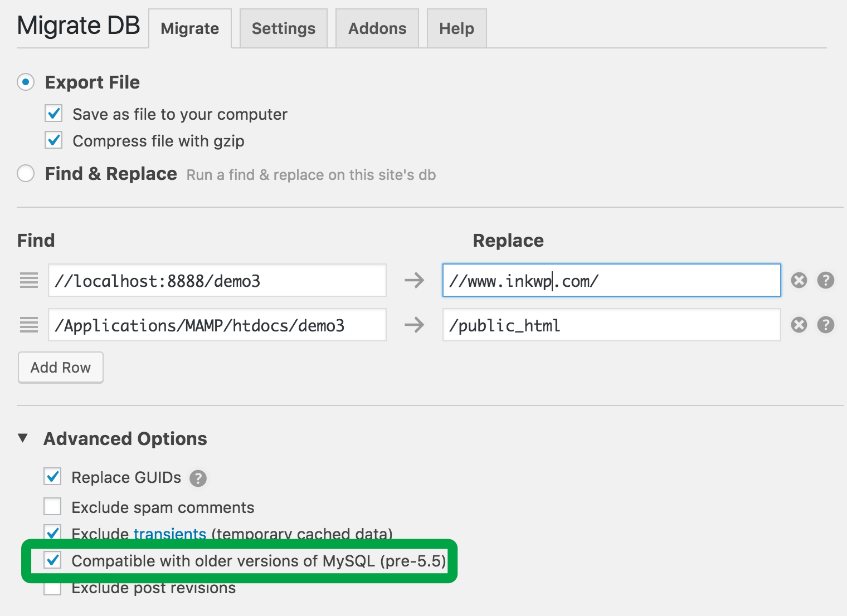The height and width of the screenshot is (616, 847).
Task: Collapse the Advanced Options section
Action: tap(23, 438)
